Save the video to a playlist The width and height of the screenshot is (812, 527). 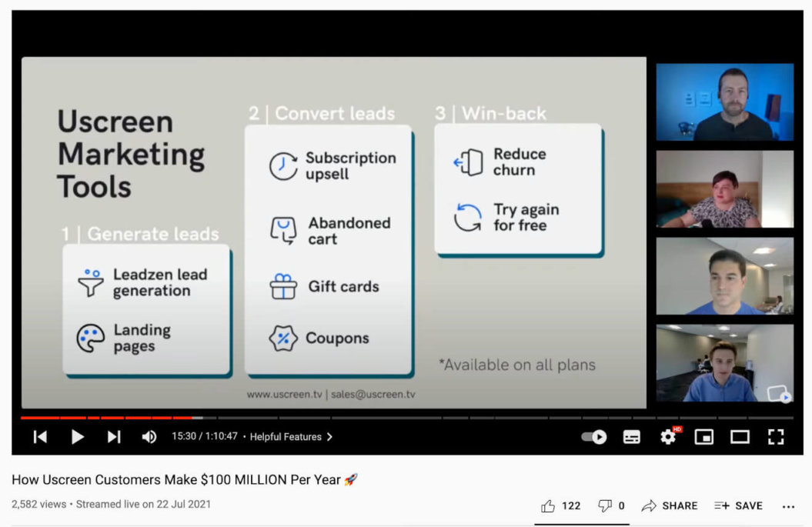tap(738, 505)
